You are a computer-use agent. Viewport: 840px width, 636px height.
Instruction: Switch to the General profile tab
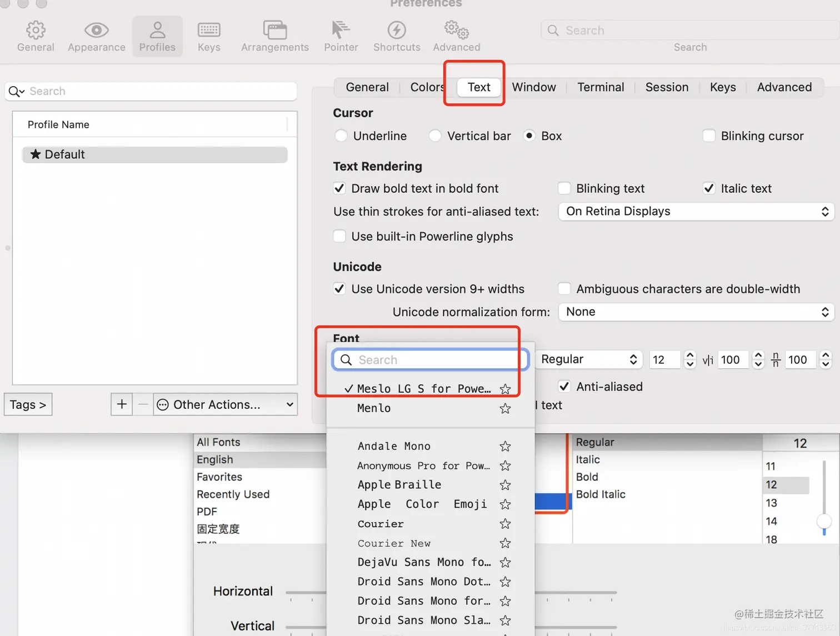pyautogui.click(x=367, y=87)
